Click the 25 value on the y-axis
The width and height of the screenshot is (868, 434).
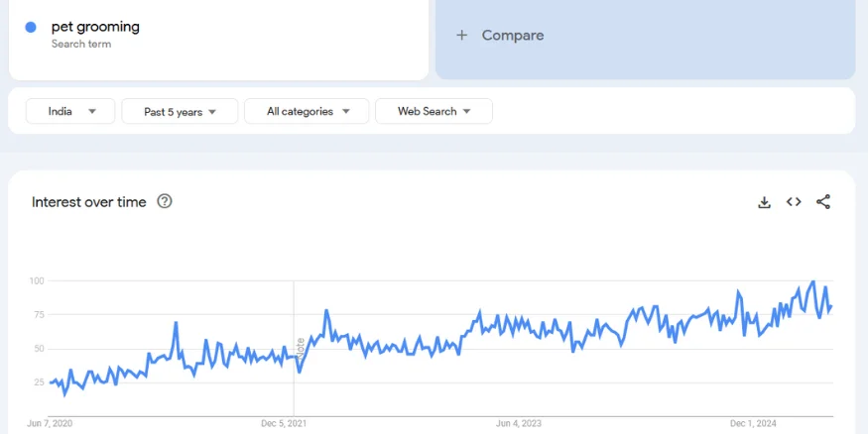tap(39, 382)
